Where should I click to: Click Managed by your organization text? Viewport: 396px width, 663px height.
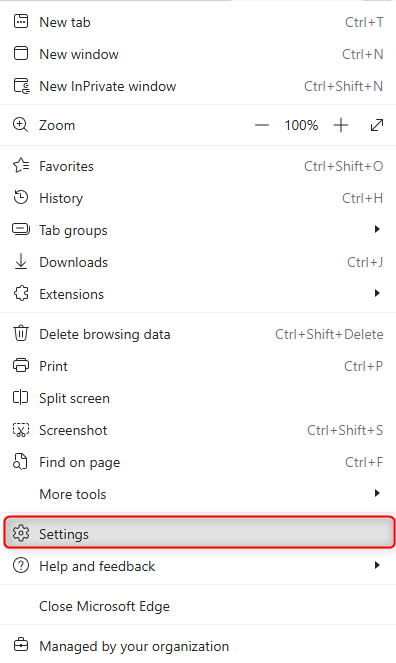pyautogui.click(x=134, y=647)
